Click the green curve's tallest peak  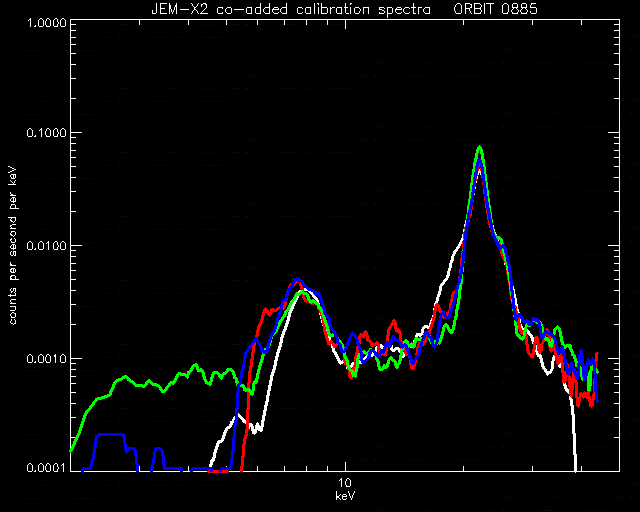click(480, 148)
